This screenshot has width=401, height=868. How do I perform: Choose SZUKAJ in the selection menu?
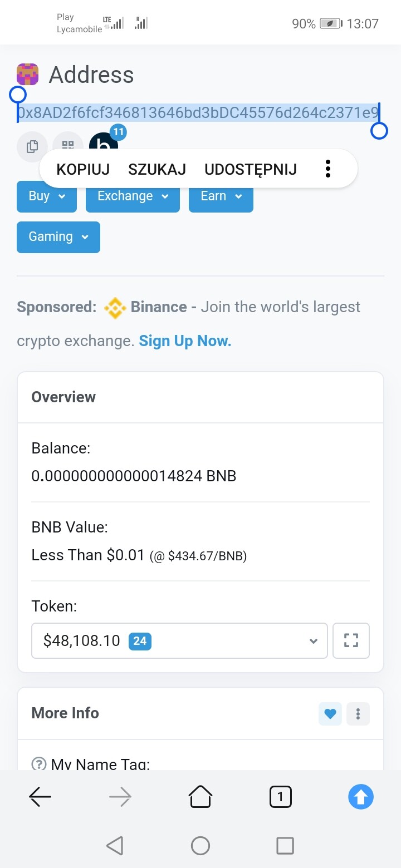(x=157, y=169)
